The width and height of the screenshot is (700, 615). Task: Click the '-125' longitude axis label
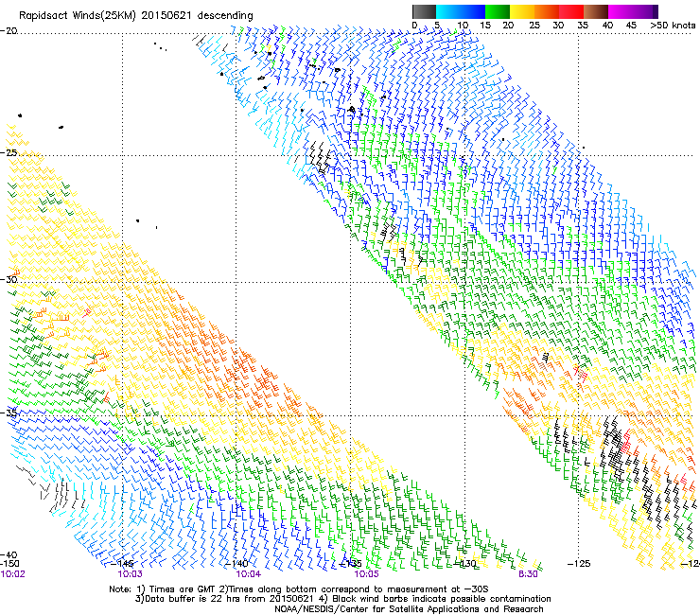click(x=579, y=564)
